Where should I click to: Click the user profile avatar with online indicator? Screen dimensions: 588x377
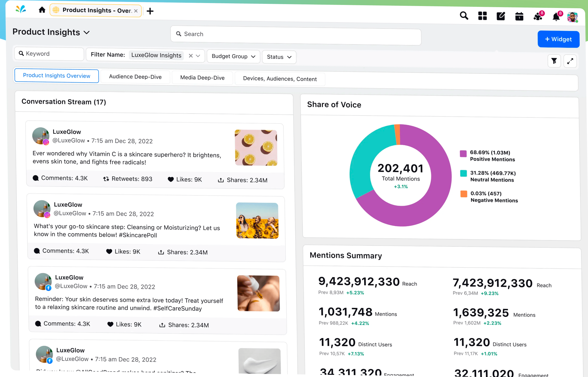tap(573, 17)
